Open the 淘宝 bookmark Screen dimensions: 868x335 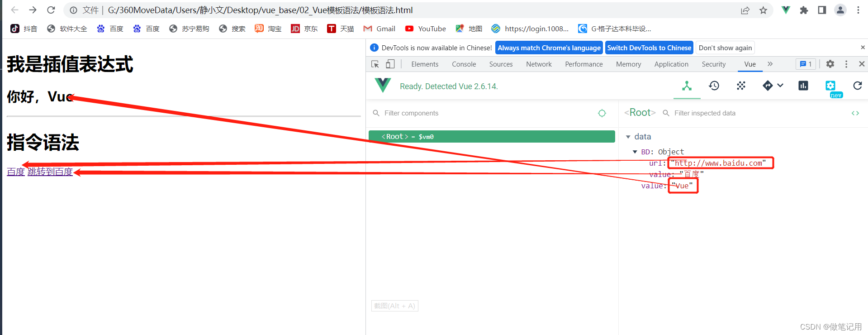tap(268, 29)
